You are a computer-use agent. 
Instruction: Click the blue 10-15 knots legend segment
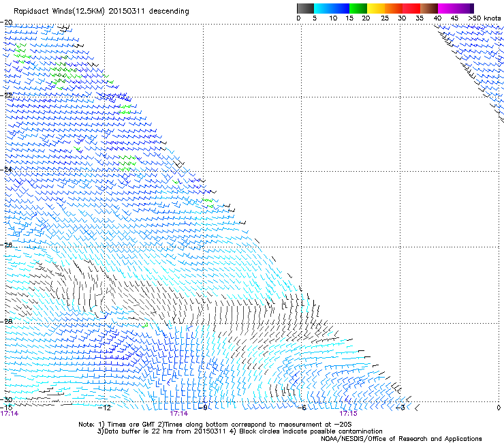click(341, 8)
